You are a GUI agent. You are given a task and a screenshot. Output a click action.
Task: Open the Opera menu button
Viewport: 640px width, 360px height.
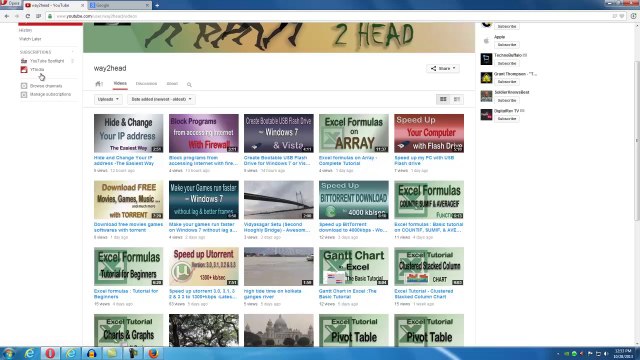pos(11,4)
